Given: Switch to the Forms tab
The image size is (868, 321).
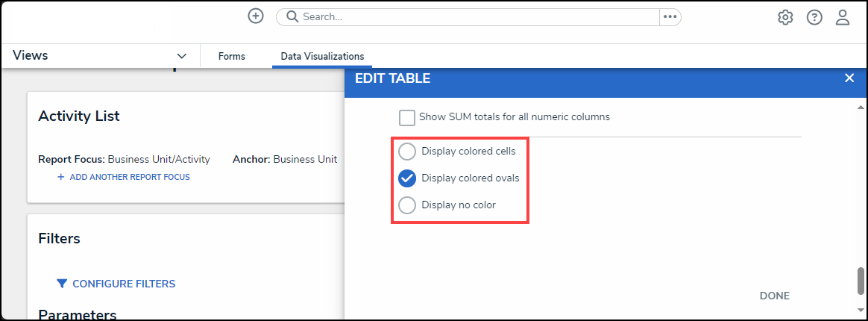Looking at the screenshot, I should tap(231, 56).
